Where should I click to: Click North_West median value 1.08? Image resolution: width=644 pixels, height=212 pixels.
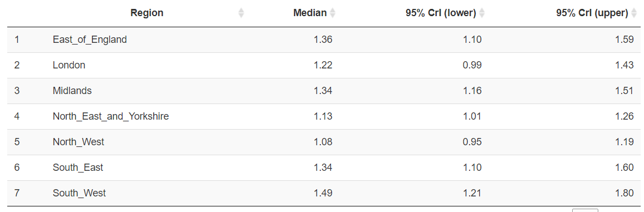pyautogui.click(x=323, y=142)
